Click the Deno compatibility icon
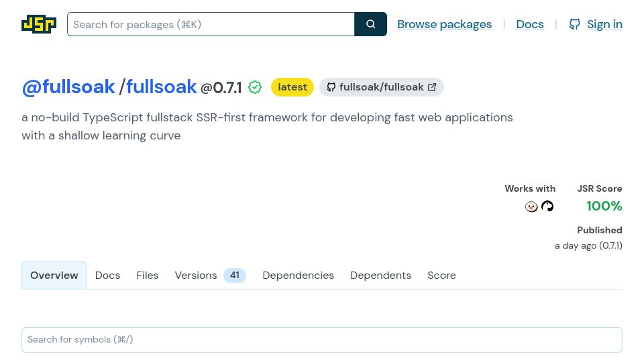The image size is (644, 362). [x=547, y=206]
